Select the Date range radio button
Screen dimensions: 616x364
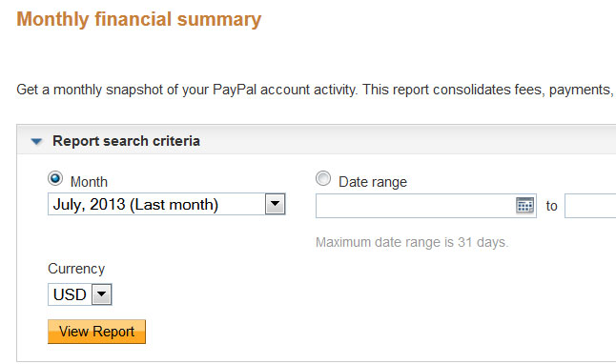(323, 178)
